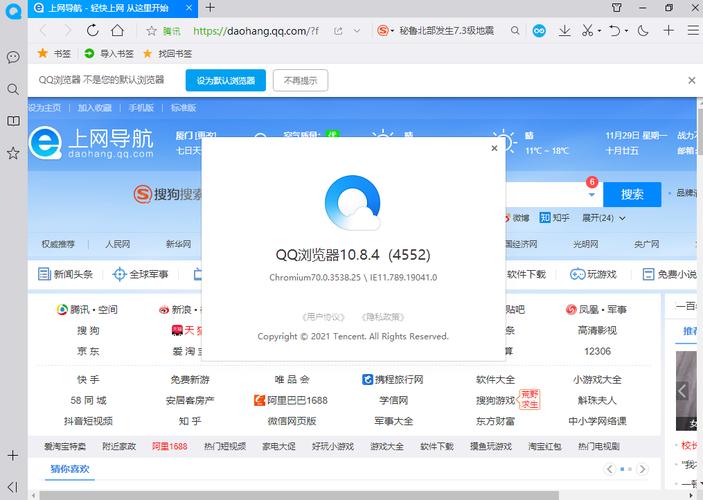Select the 上网导航 browser tab
The height and width of the screenshot is (500, 703).
click(x=113, y=9)
